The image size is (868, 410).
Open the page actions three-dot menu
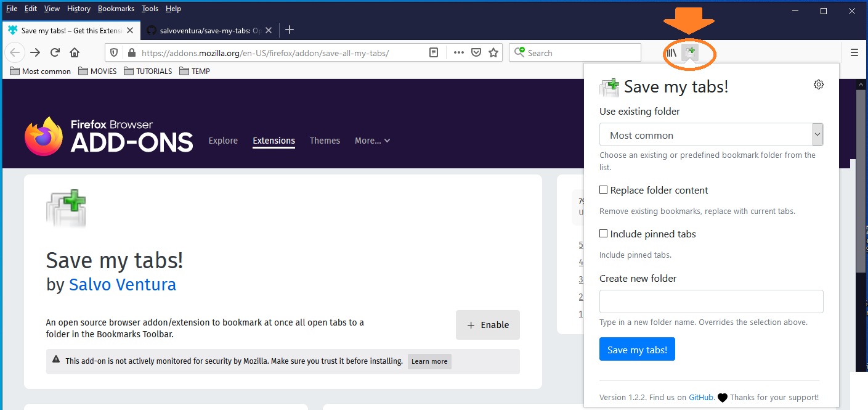tap(458, 52)
